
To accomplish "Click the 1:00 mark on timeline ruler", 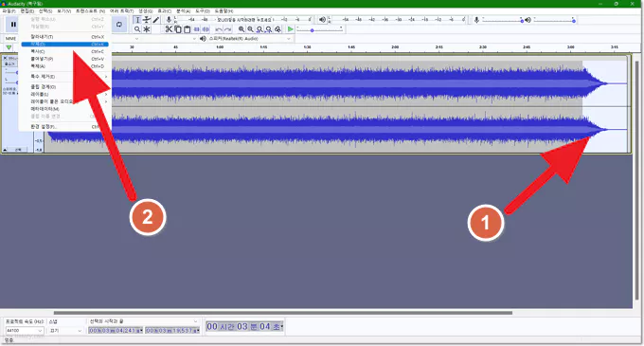I will [x=220, y=47].
